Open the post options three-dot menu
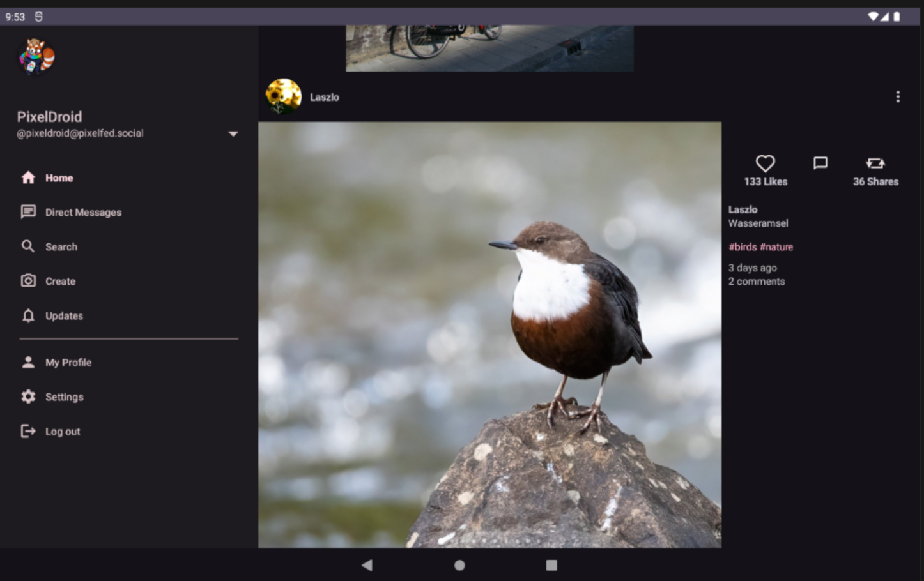Screen dimensions: 924x581 898,96
